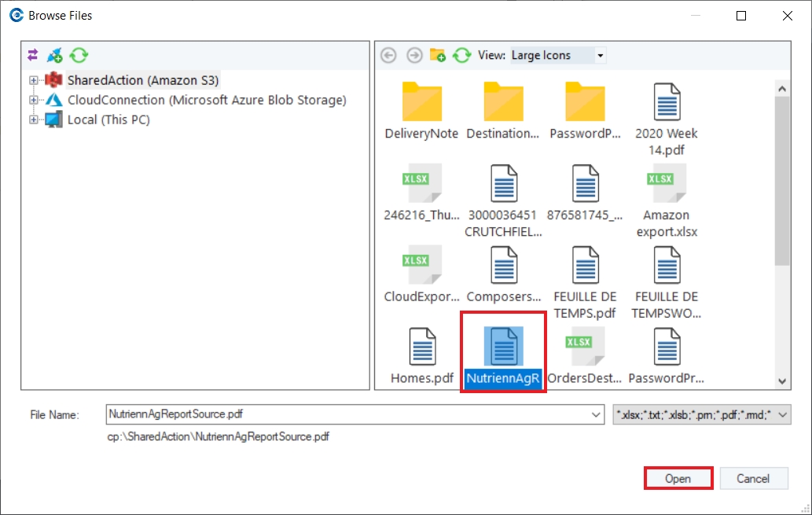Create a new folder with the folder-plus icon
Image resolution: width=812 pixels, height=515 pixels.
438,55
